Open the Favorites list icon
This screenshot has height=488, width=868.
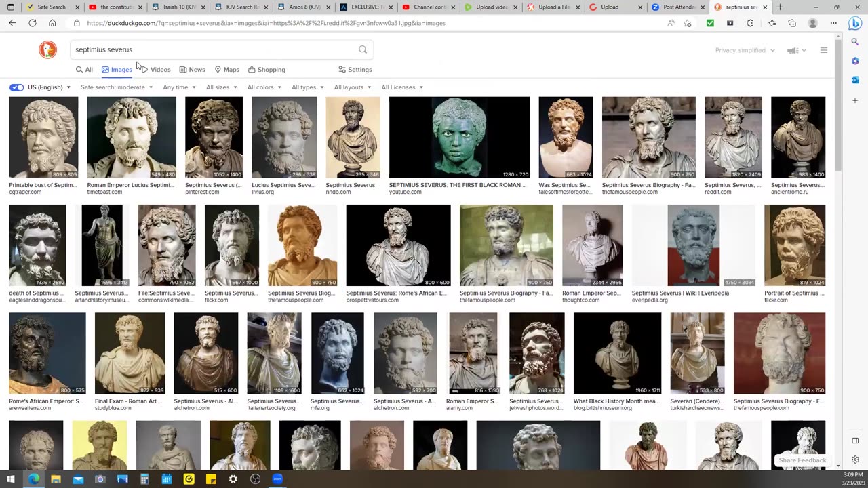point(772,23)
